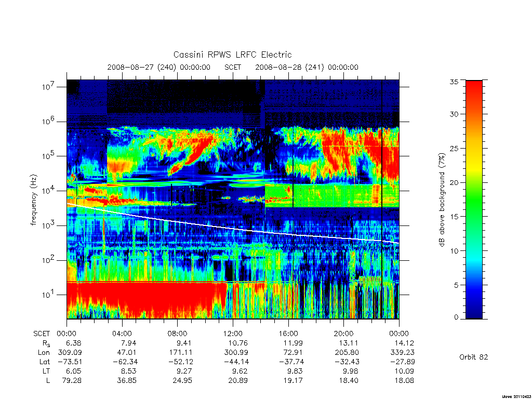Click the L value 18.08
Screen dimensions: 532x399
click(404, 381)
